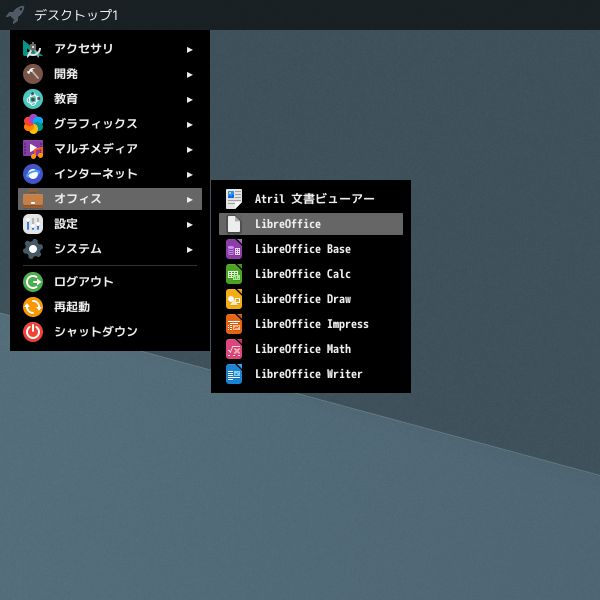Click the purple LibreOffice Base icon
Screen dimensions: 600x600
[234, 249]
